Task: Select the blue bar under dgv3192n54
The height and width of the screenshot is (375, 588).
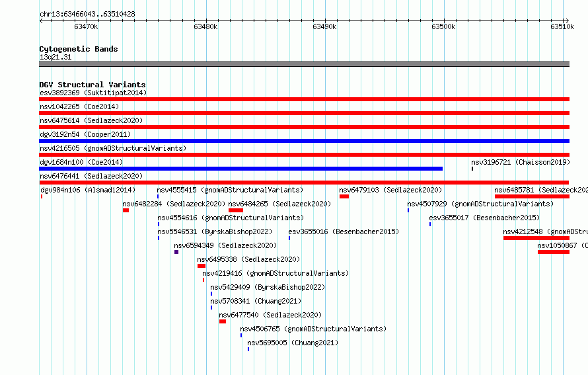Action: 304,141
